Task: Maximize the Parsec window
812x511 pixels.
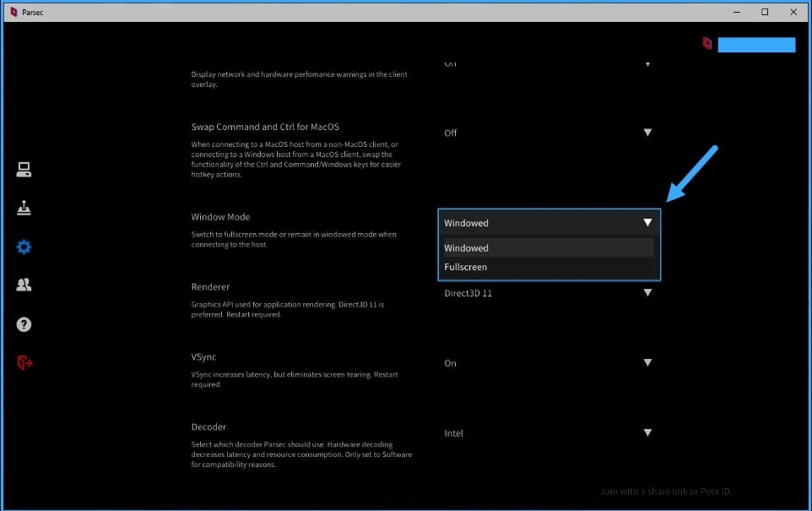Action: (765, 12)
